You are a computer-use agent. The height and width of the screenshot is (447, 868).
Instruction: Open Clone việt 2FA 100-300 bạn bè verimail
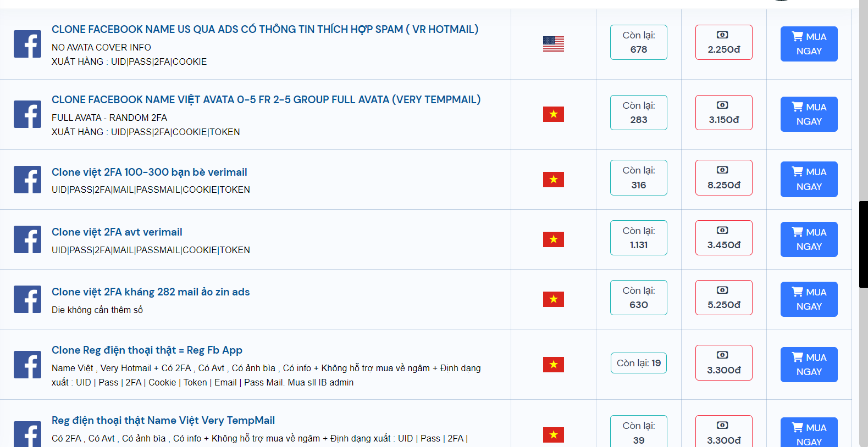pos(150,172)
